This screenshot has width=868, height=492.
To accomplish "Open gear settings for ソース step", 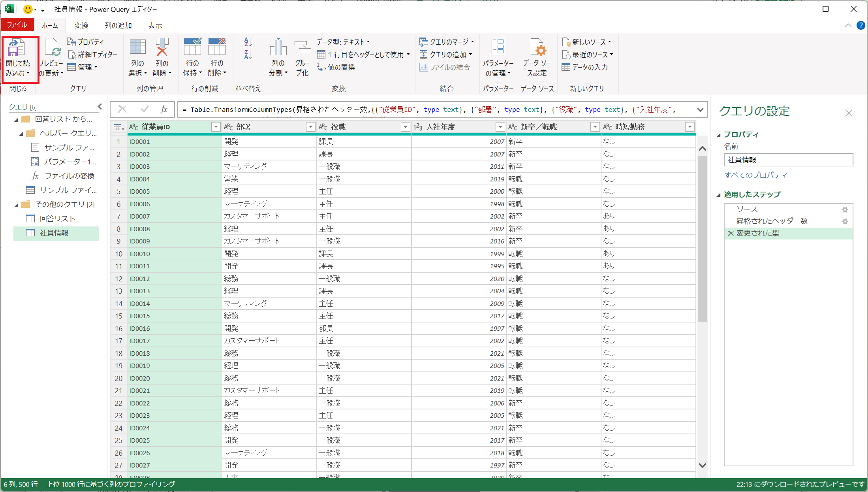I will click(x=845, y=209).
